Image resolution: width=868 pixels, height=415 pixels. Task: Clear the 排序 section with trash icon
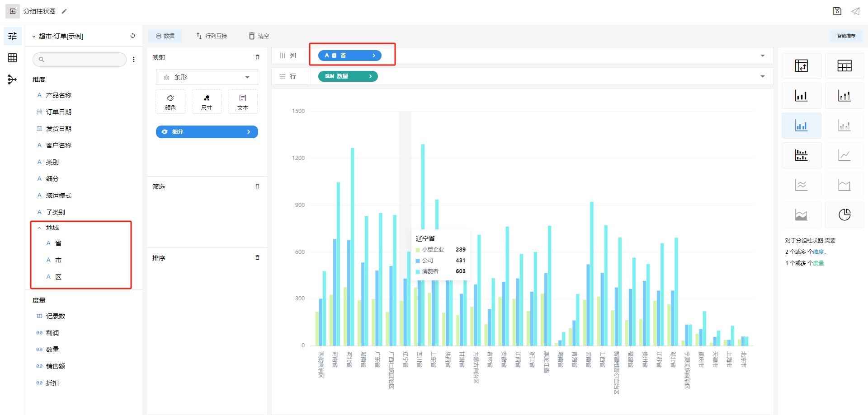[257, 257]
